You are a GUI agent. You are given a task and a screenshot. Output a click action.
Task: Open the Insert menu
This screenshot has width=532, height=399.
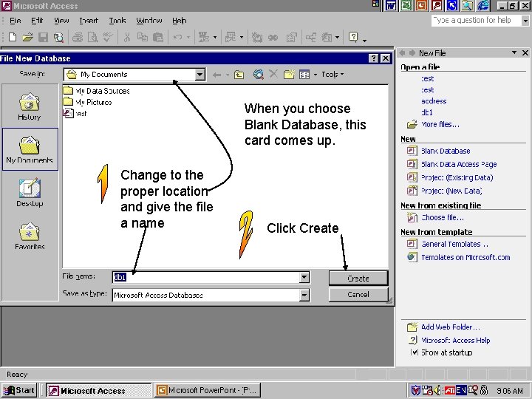(89, 21)
